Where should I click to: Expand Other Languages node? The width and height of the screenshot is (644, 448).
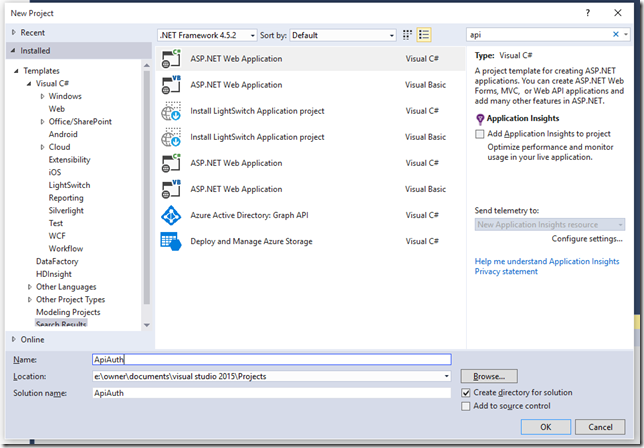coord(29,287)
